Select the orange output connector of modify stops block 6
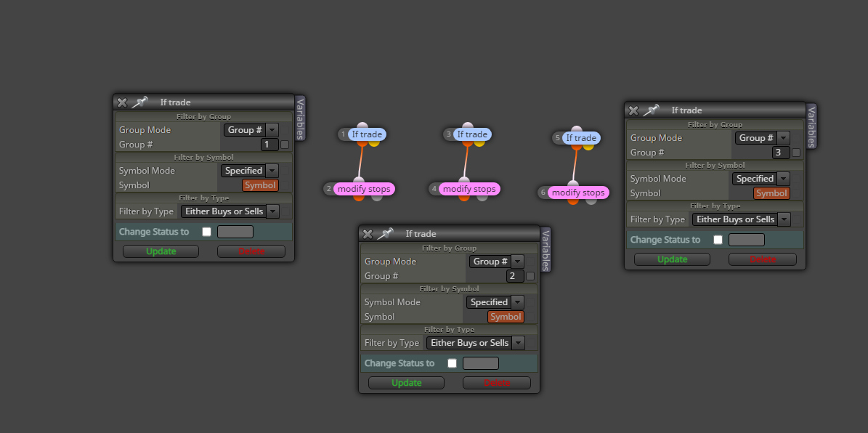This screenshot has height=433, width=868. point(573,201)
